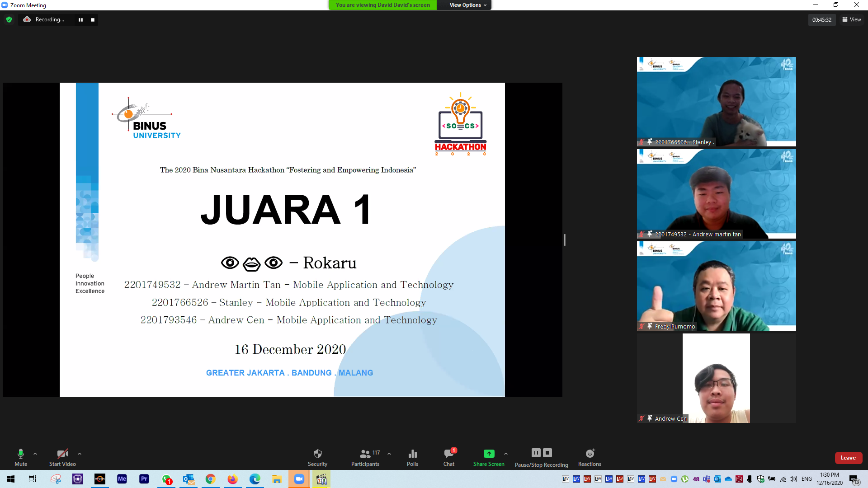Open the Polls panel
Image resolution: width=868 pixels, height=488 pixels.
click(x=412, y=457)
